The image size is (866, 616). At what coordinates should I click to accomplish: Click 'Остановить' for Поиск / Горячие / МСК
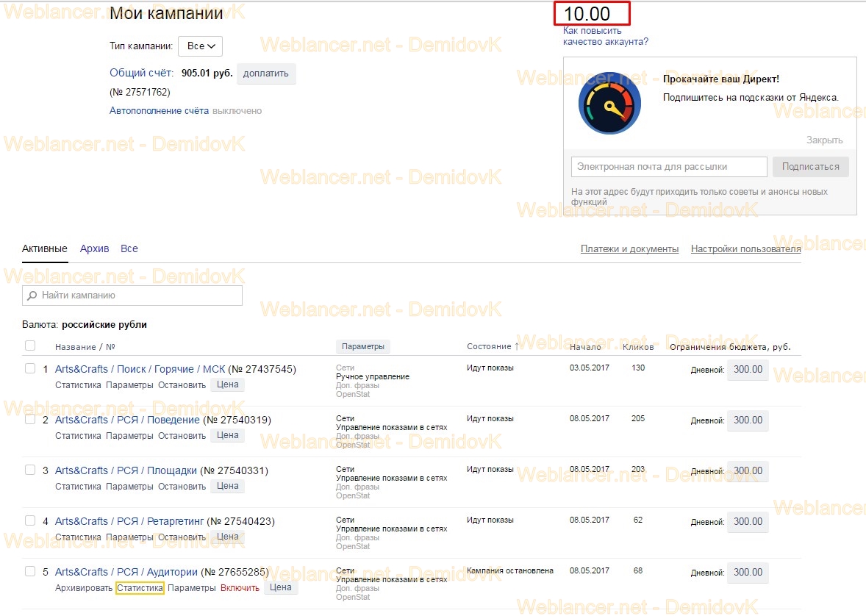click(x=182, y=385)
